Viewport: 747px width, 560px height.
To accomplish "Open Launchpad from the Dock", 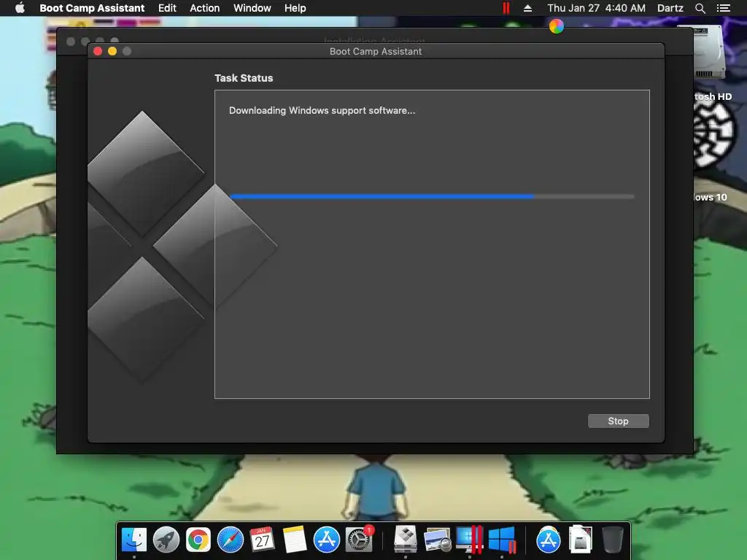I will coord(166,540).
